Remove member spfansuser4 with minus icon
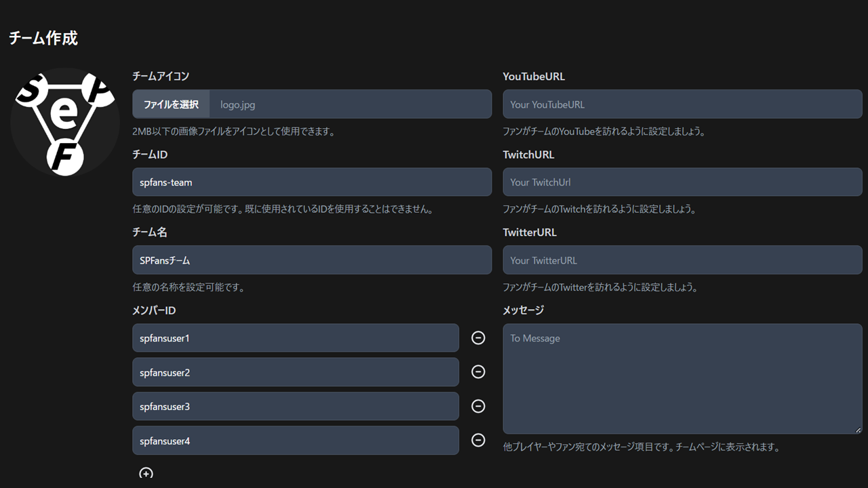This screenshot has width=868, height=488. 478,440
